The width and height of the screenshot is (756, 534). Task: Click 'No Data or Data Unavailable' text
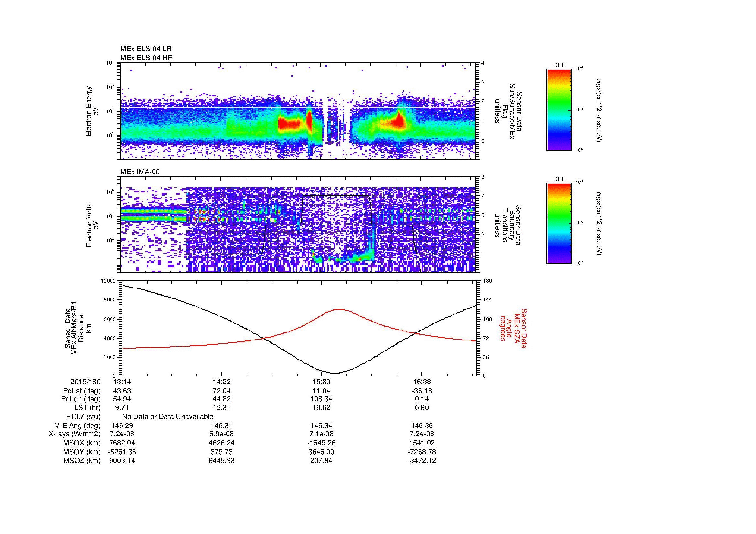click(168, 417)
